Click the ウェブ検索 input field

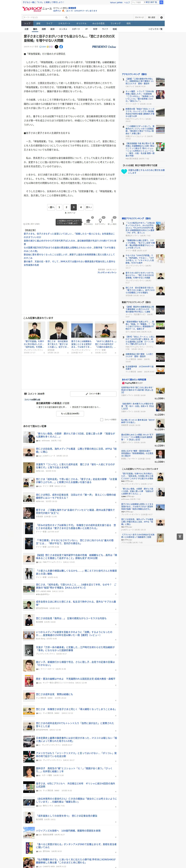click(137, 2)
